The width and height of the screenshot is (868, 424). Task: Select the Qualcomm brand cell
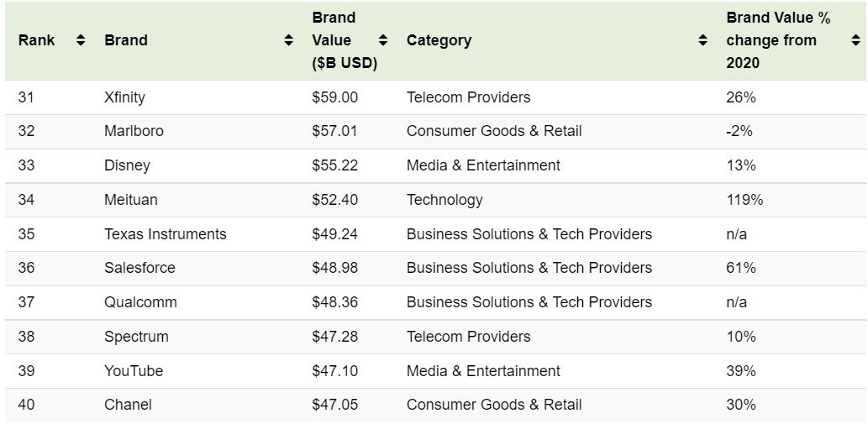140,302
